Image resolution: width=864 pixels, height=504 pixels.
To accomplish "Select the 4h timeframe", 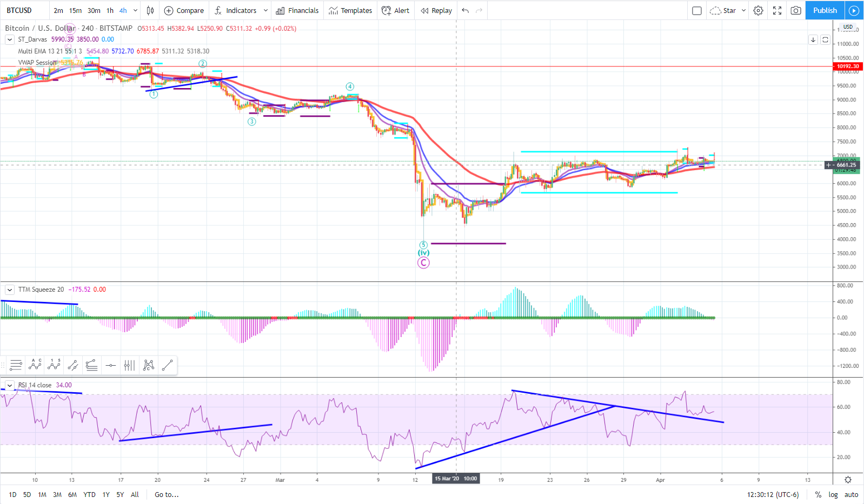I will [x=123, y=10].
